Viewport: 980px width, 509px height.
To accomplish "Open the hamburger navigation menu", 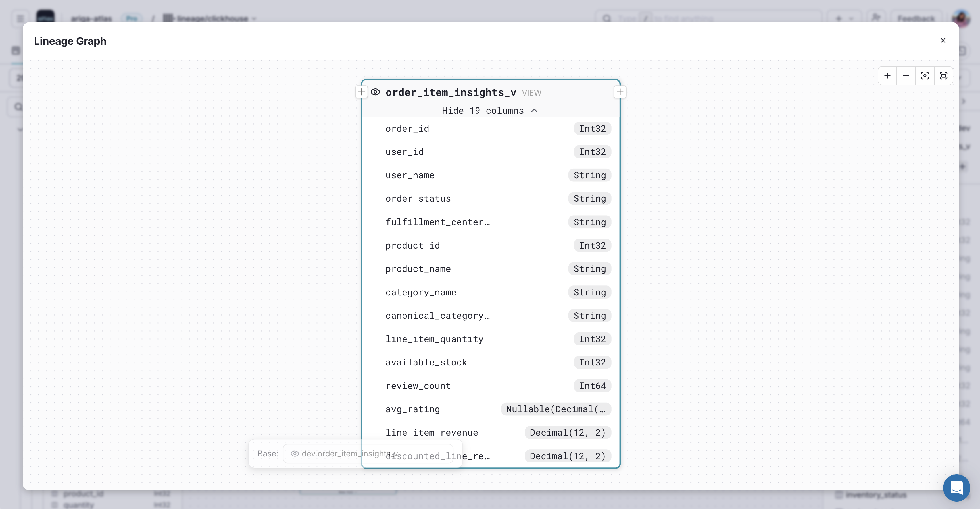I will coord(20,18).
